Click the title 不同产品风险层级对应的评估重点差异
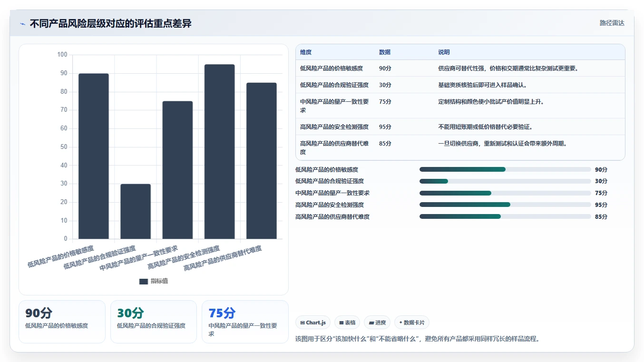Image resolution: width=644 pixels, height=362 pixels. click(x=110, y=24)
